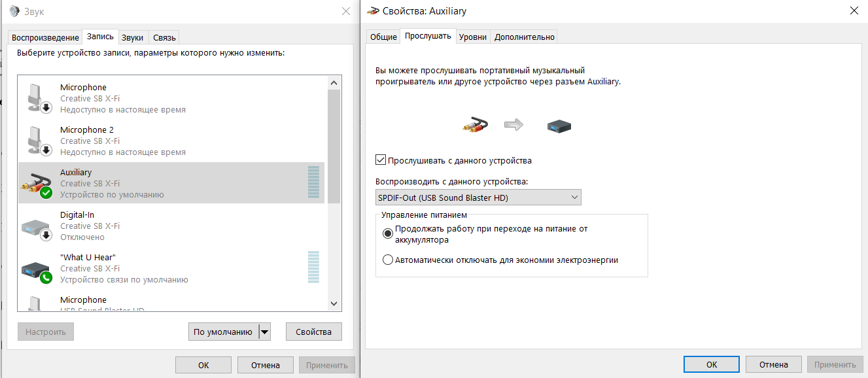Open the set default dropdown arrow
This screenshot has width=868, height=378.
coord(264,332)
